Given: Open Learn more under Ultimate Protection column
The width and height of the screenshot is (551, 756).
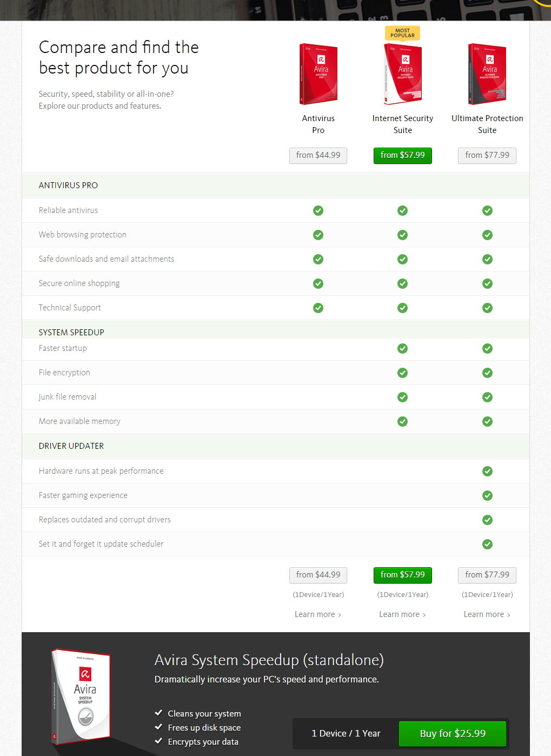Looking at the screenshot, I should [x=487, y=614].
